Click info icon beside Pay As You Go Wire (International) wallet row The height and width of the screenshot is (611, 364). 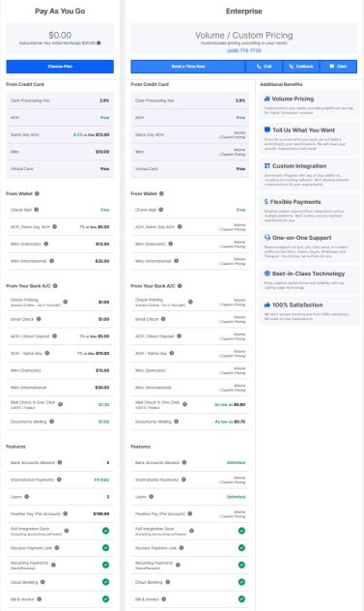pos(52,261)
